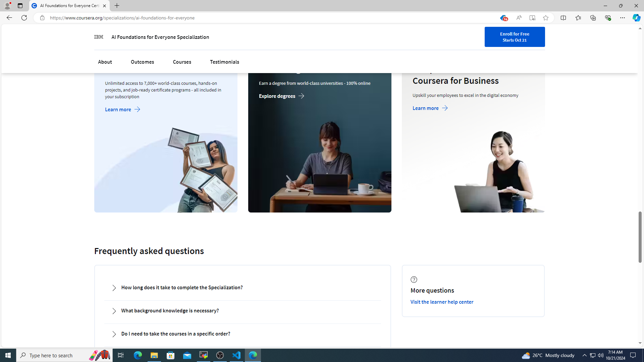Image resolution: width=644 pixels, height=362 pixels.
Task: Click 'Frequently asked questions' heading
Action: tap(149, 251)
